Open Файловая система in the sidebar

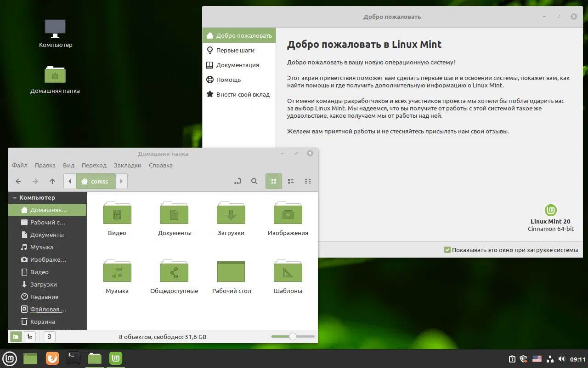click(x=47, y=309)
